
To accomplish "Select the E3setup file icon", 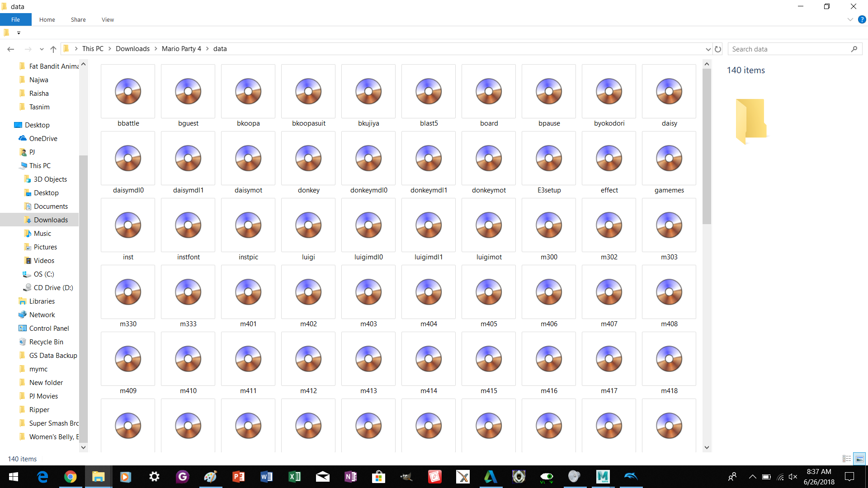I will click(x=549, y=159).
